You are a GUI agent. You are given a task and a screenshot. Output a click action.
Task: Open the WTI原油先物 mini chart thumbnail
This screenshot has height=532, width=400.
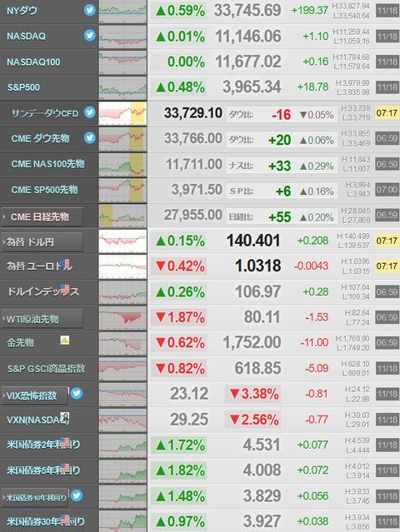click(x=122, y=318)
